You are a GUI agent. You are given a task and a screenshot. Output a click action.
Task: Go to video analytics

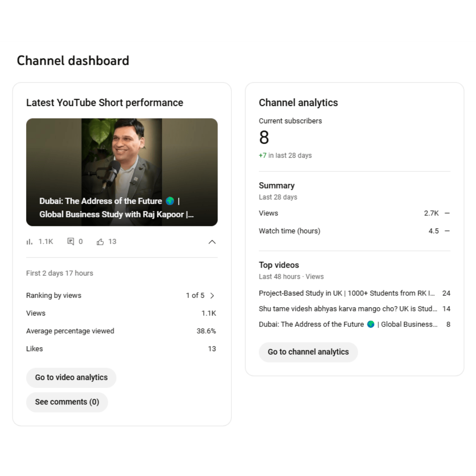pyautogui.click(x=71, y=377)
